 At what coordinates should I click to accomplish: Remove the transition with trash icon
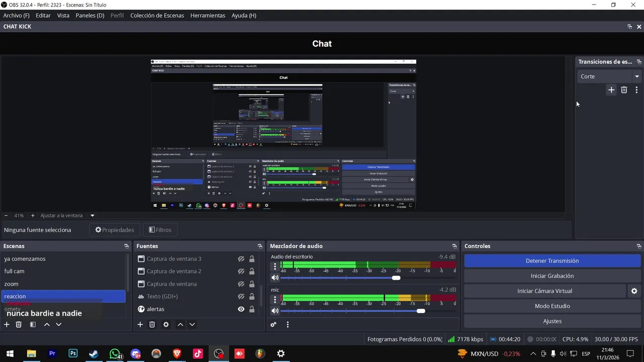tap(624, 90)
